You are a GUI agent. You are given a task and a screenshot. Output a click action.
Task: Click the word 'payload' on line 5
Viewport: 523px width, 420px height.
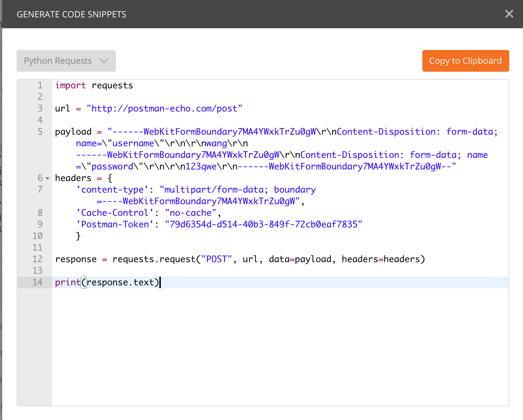[73, 132]
